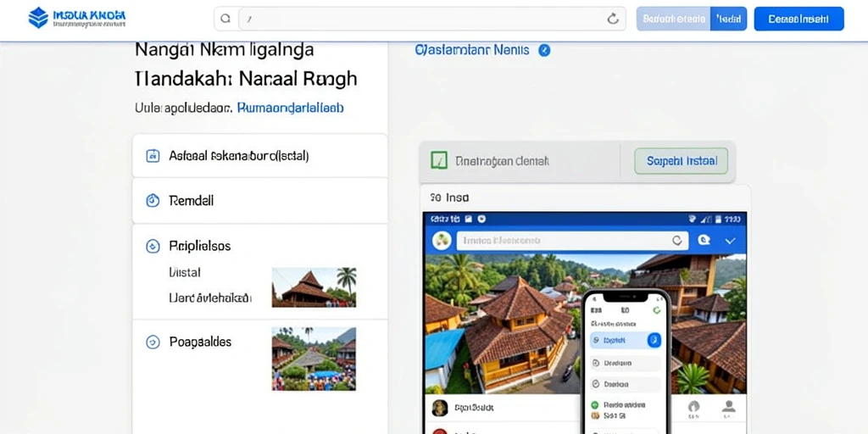The height and width of the screenshot is (434, 868).
Task: Toggle the blue round button on the highlighted phone row
Action: [x=654, y=340]
